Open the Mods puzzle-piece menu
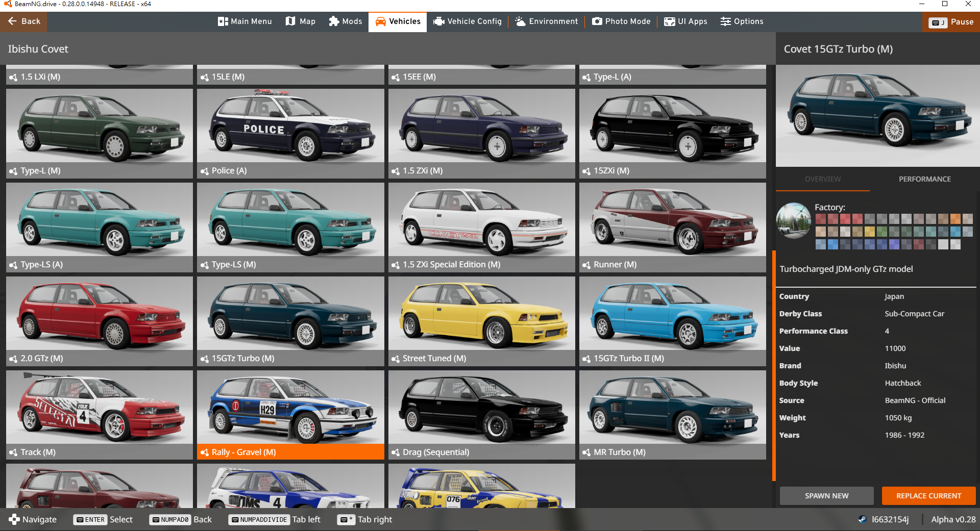The height and width of the screenshot is (531, 980). pyautogui.click(x=345, y=21)
